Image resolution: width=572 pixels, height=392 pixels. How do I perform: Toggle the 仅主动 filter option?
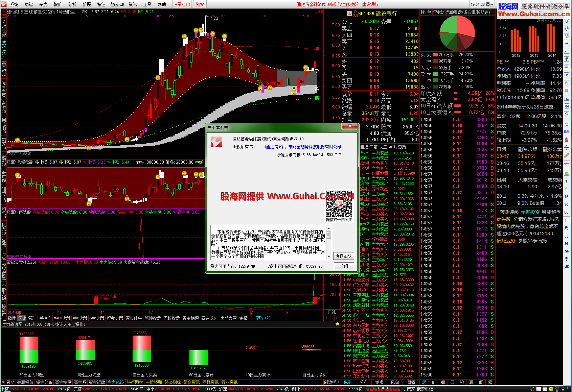439,12
